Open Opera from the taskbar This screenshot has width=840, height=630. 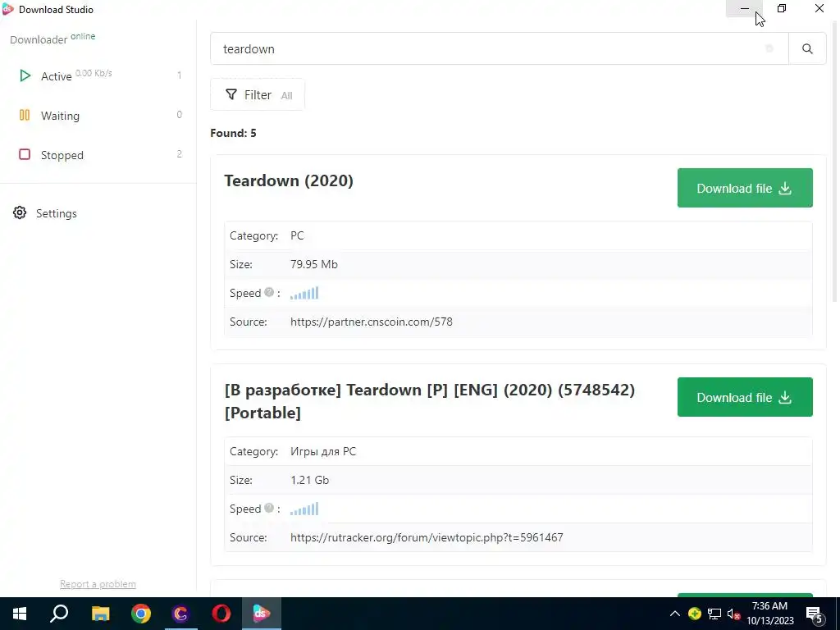pos(221,614)
